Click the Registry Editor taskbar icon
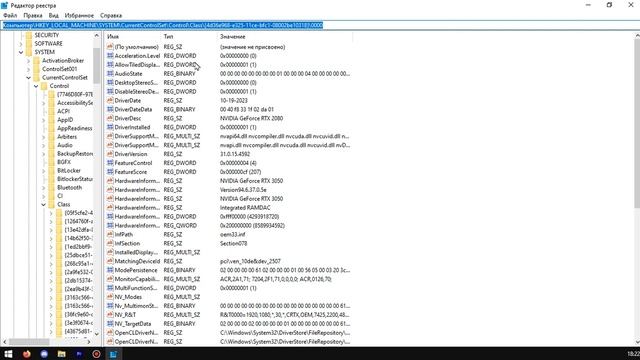Image resolution: width=640 pixels, height=360 pixels. (x=113, y=354)
